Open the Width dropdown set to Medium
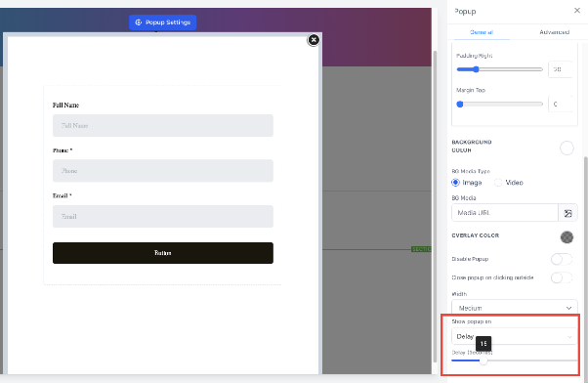Image resolution: width=588 pixels, height=383 pixels. (x=515, y=308)
